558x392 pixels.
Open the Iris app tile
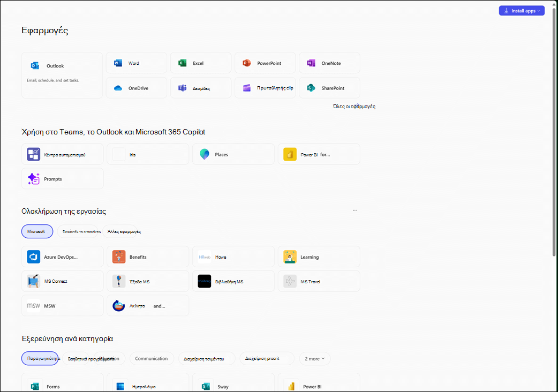(x=148, y=154)
